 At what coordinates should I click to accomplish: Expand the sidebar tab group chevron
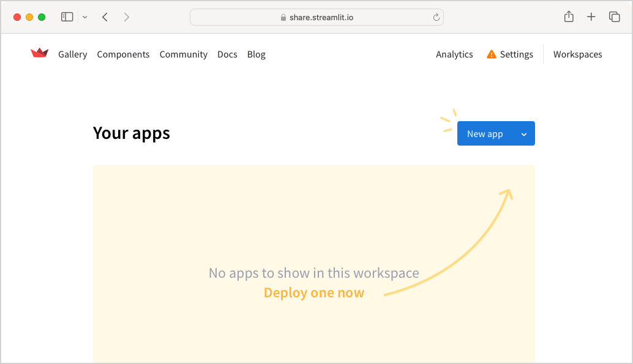84,17
